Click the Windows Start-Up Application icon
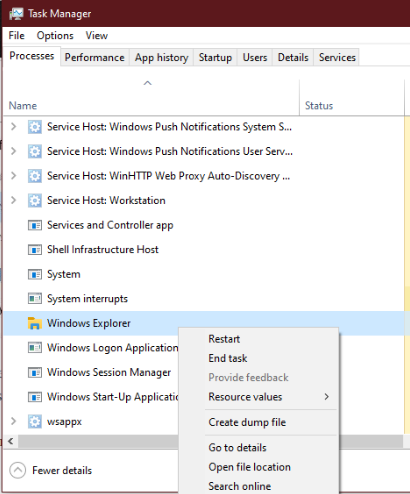The height and width of the screenshot is (494, 410). tap(35, 397)
